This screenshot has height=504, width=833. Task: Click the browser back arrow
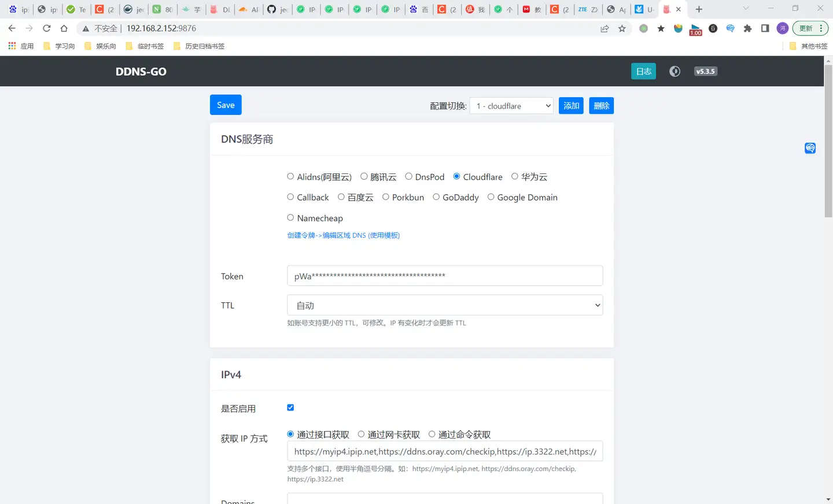[12, 28]
